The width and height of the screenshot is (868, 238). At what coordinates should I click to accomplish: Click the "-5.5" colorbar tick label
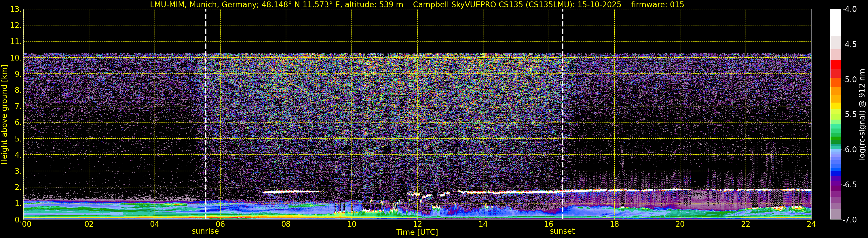pyautogui.click(x=850, y=115)
